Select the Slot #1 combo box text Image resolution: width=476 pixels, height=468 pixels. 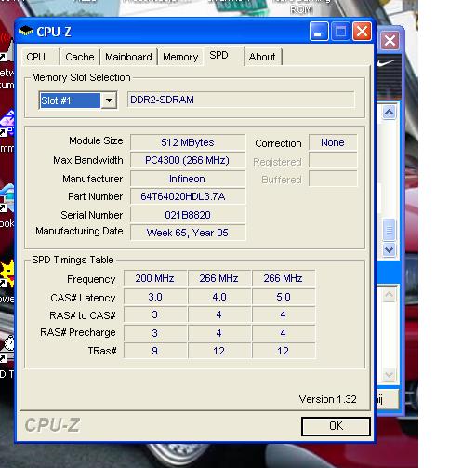(70, 100)
